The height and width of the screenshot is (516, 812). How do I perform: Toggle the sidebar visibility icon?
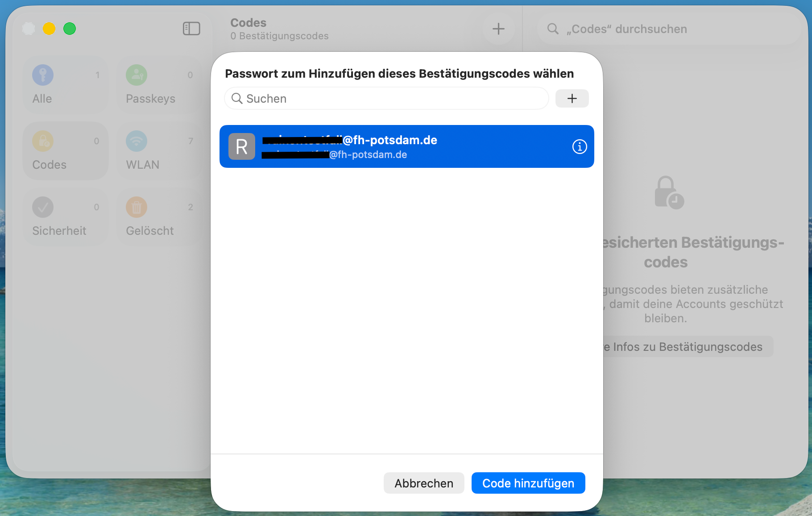click(x=191, y=29)
